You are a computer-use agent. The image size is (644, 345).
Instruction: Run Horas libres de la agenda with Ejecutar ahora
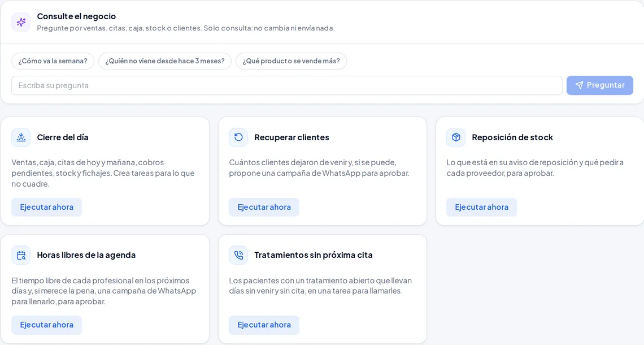coord(46,325)
